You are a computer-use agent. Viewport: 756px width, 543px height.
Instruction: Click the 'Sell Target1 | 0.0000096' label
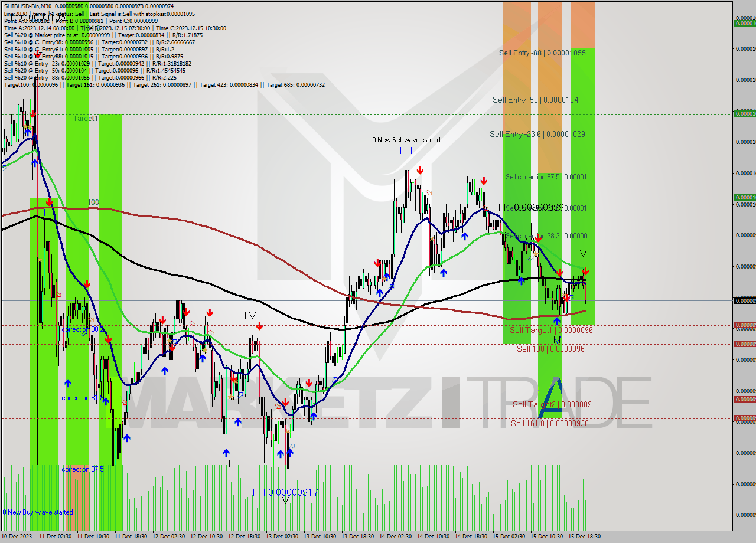[x=551, y=330]
